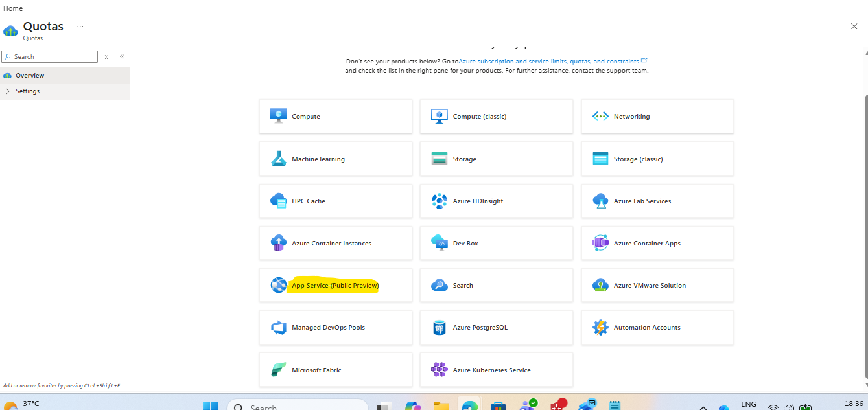
Task: Click the Search service magnifier cloud icon
Action: click(x=440, y=285)
